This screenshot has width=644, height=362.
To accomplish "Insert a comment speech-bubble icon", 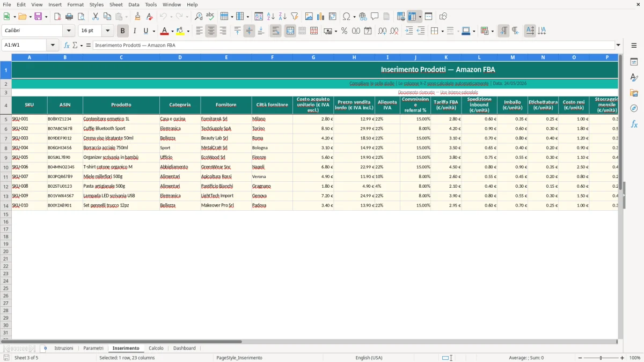I will pyautogui.click(x=375, y=17).
